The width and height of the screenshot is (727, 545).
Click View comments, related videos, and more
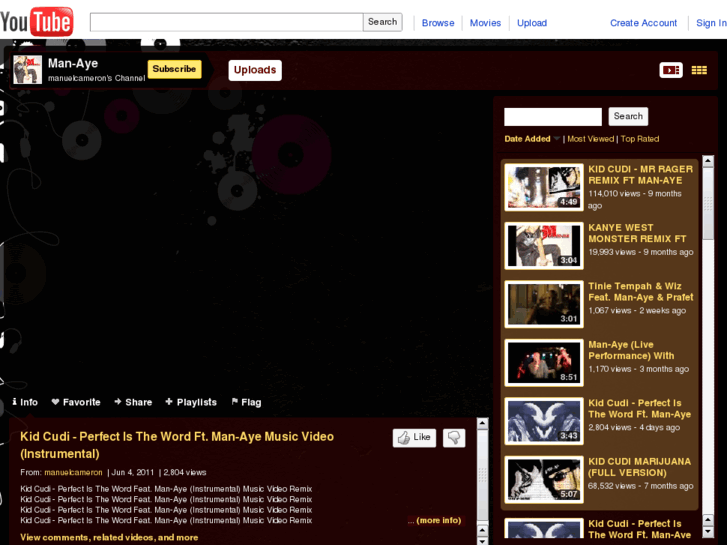[x=109, y=537]
